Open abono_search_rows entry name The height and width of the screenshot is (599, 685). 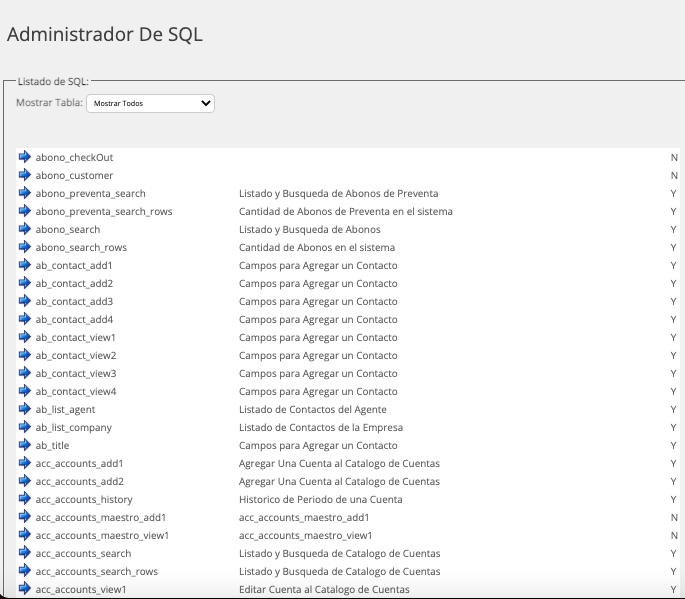tap(81, 248)
